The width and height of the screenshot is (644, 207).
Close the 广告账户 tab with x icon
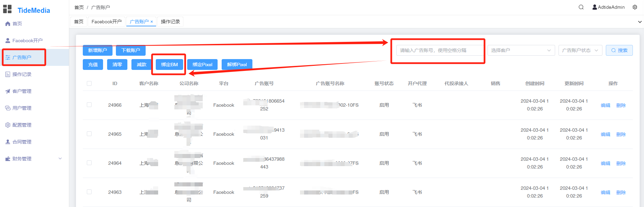tap(152, 22)
